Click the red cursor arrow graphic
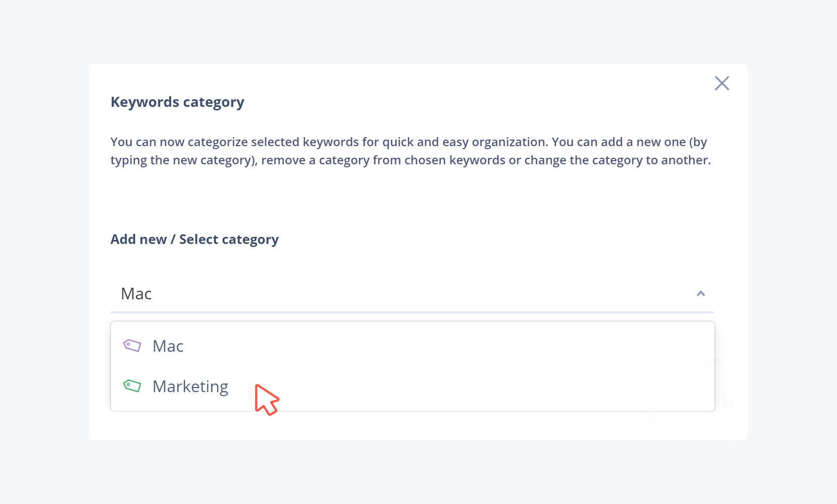The image size is (837, 504). tap(266, 400)
